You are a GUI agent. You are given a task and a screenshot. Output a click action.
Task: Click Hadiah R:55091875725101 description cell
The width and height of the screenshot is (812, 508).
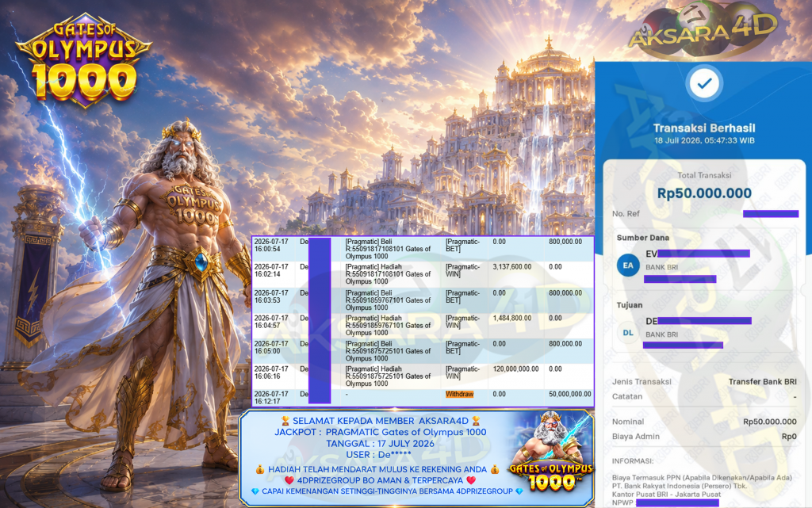(x=388, y=376)
